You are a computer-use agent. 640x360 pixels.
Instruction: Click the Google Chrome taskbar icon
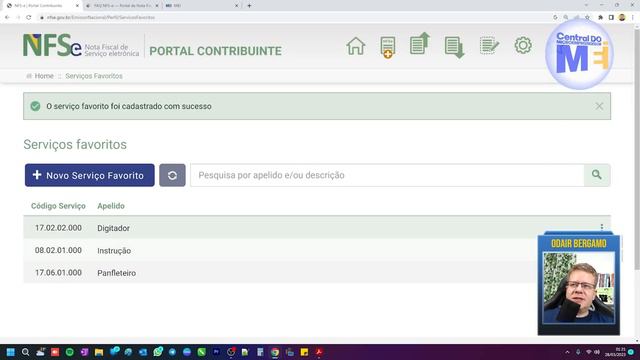pyautogui.click(x=275, y=352)
